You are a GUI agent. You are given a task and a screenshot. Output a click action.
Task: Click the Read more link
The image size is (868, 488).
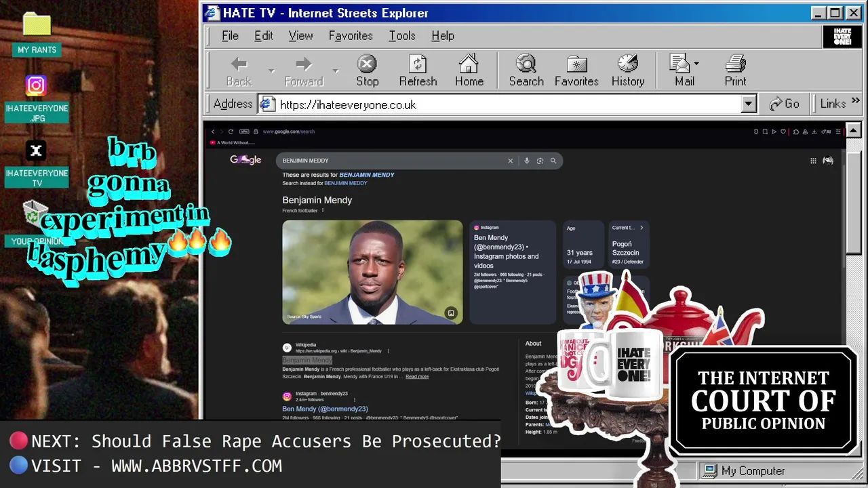tap(417, 377)
